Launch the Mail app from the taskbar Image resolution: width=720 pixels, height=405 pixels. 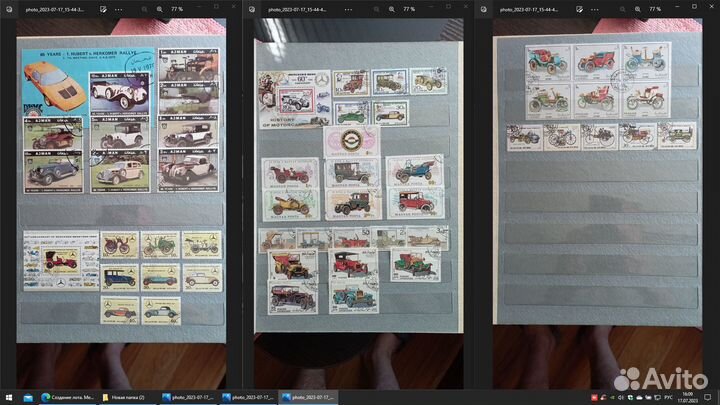point(28,397)
